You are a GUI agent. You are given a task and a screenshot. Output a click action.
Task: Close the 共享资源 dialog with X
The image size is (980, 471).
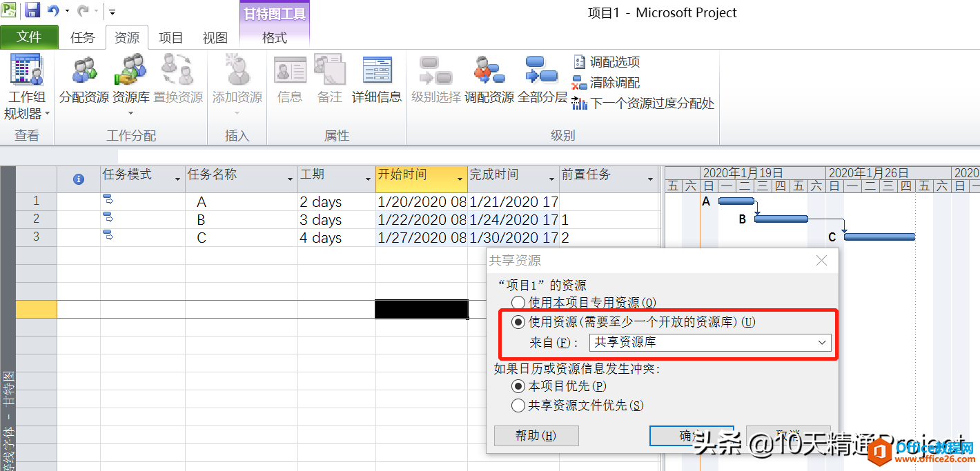pos(821,261)
